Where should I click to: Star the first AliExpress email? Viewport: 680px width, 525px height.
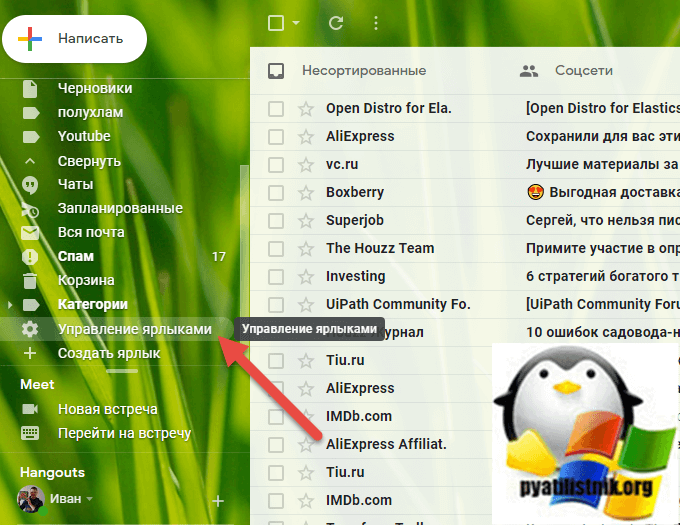[x=306, y=137]
